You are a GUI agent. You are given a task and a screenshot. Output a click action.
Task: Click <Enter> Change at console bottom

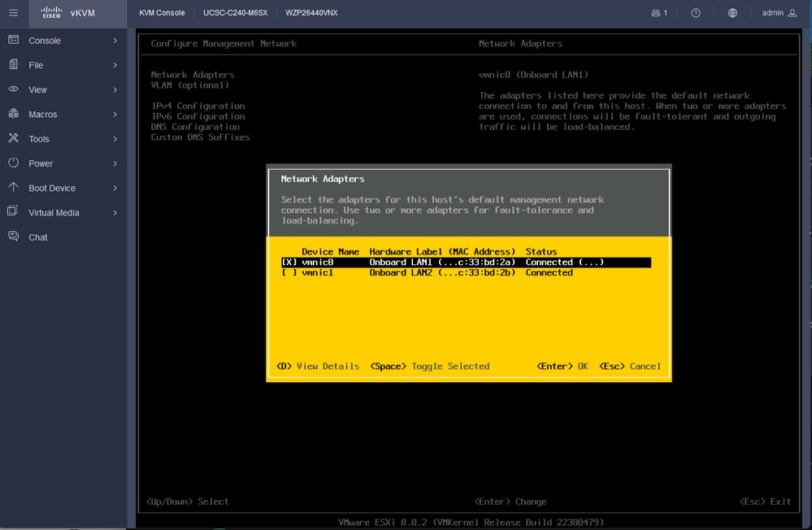[510, 502]
